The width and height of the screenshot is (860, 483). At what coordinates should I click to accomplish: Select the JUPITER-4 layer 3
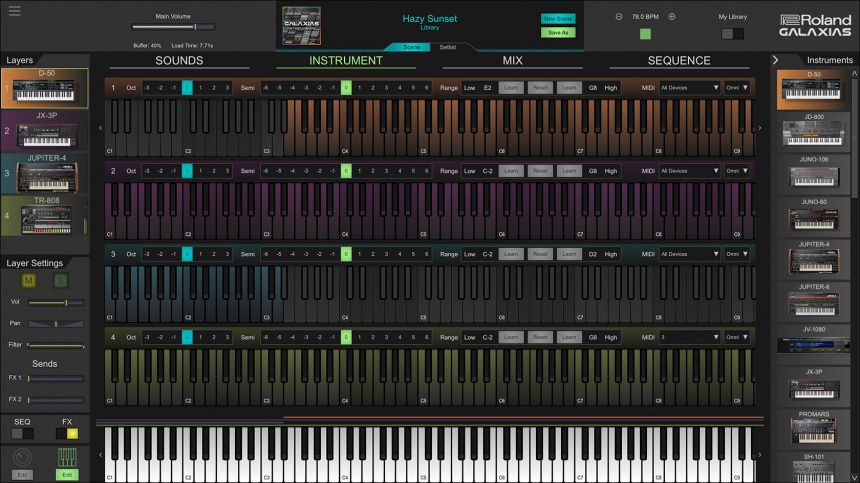tap(44, 173)
